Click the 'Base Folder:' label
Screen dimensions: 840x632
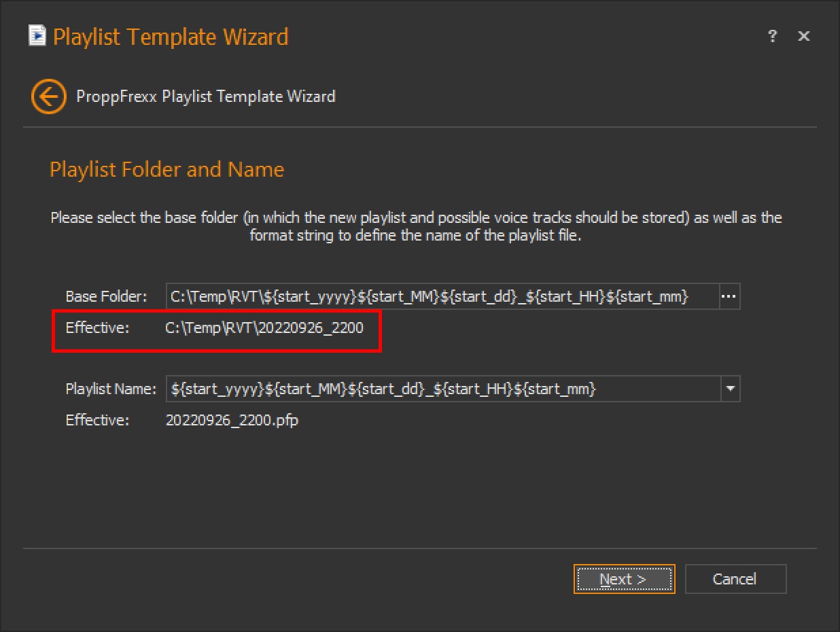pos(106,297)
